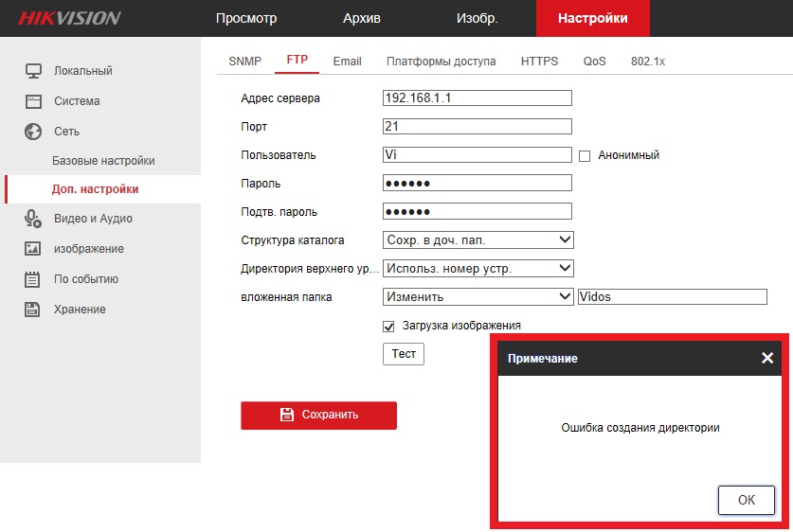
Task: Open the Директория верхнего уровня dropdown
Action: pyautogui.click(x=478, y=269)
